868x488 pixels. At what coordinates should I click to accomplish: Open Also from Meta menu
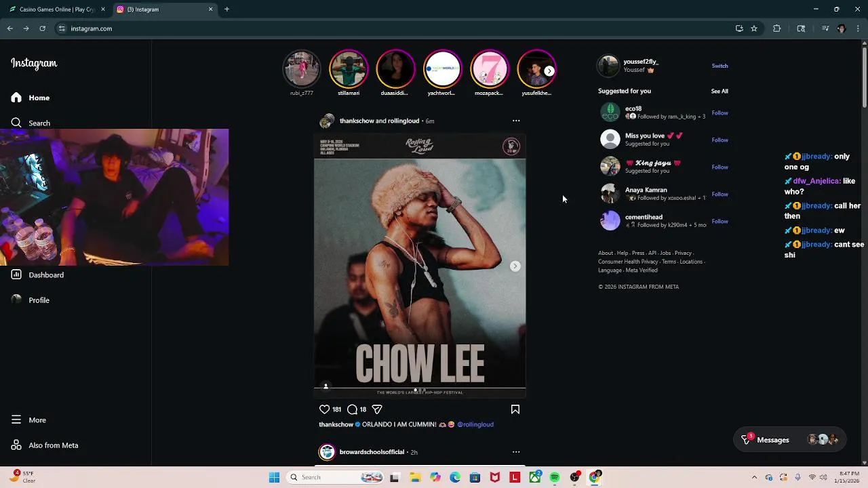coord(44,445)
